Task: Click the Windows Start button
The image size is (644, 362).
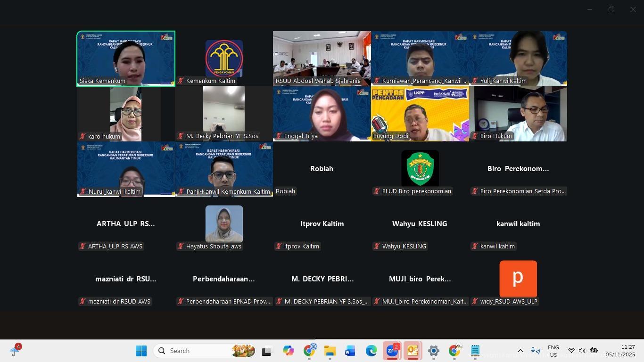Action: [x=141, y=351]
